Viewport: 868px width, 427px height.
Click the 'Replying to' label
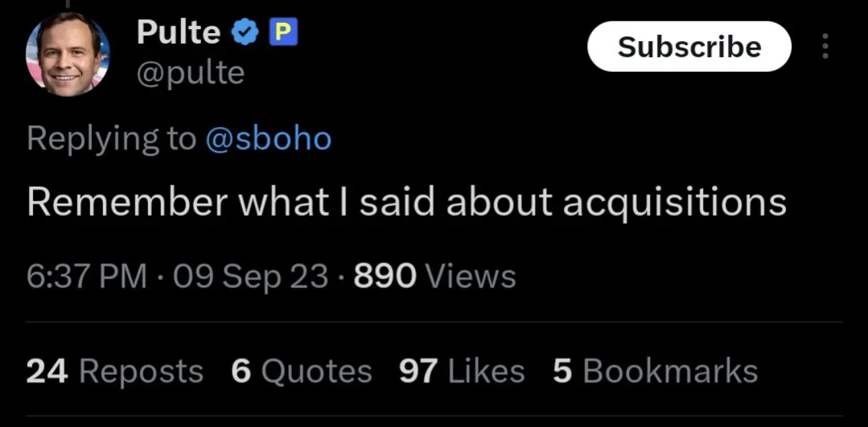tap(112, 139)
